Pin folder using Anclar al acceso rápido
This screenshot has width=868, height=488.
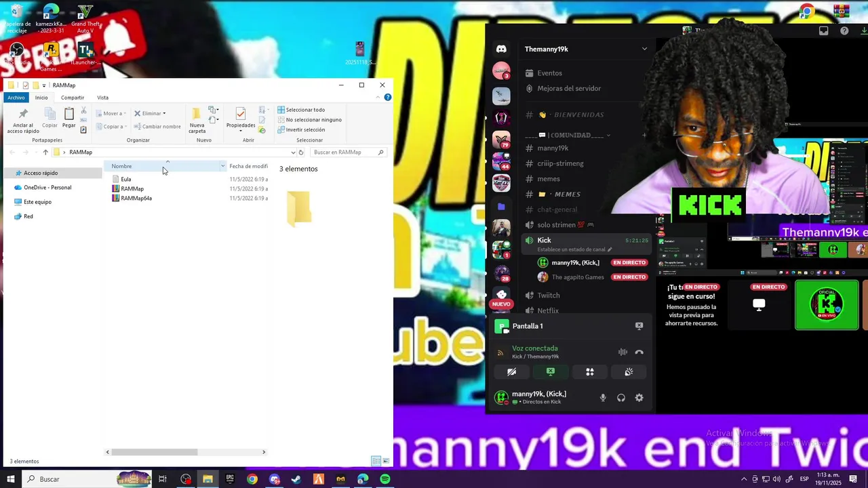click(23, 120)
